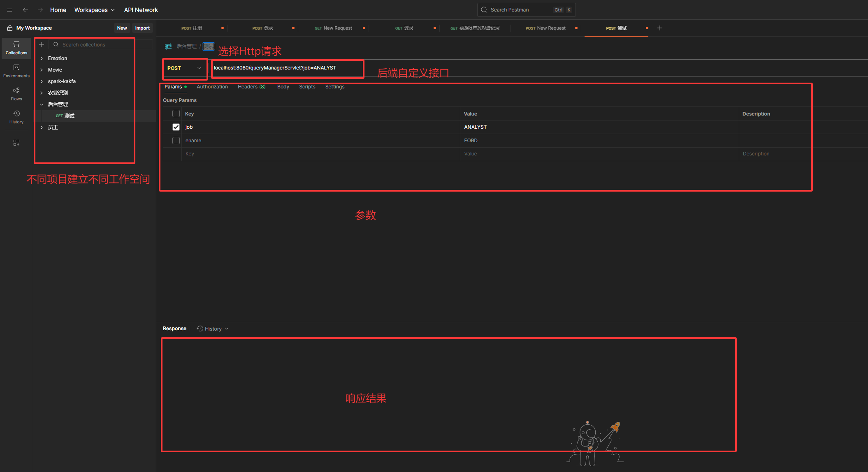Expand the Emotion collection

pyautogui.click(x=42, y=58)
